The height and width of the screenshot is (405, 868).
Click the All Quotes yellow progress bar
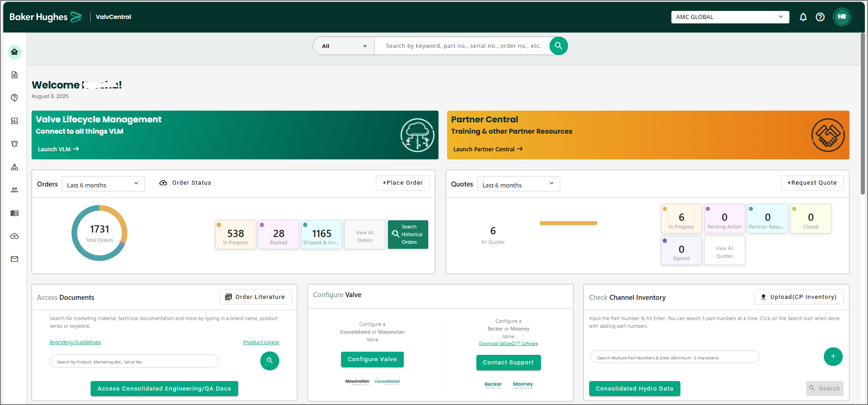(x=568, y=223)
